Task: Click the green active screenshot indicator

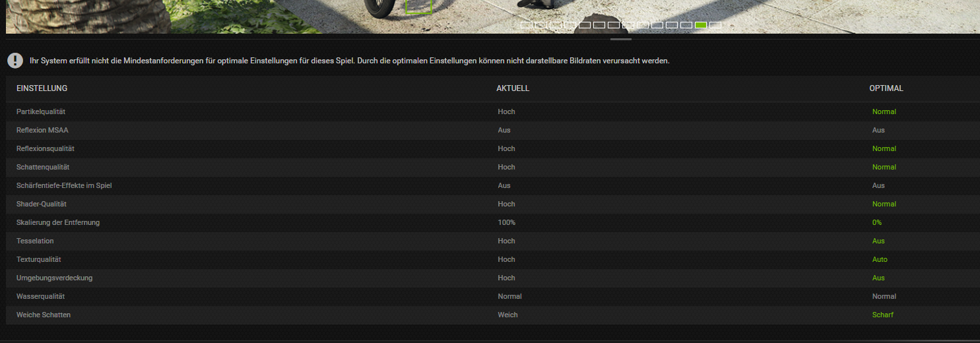Action: point(701,25)
